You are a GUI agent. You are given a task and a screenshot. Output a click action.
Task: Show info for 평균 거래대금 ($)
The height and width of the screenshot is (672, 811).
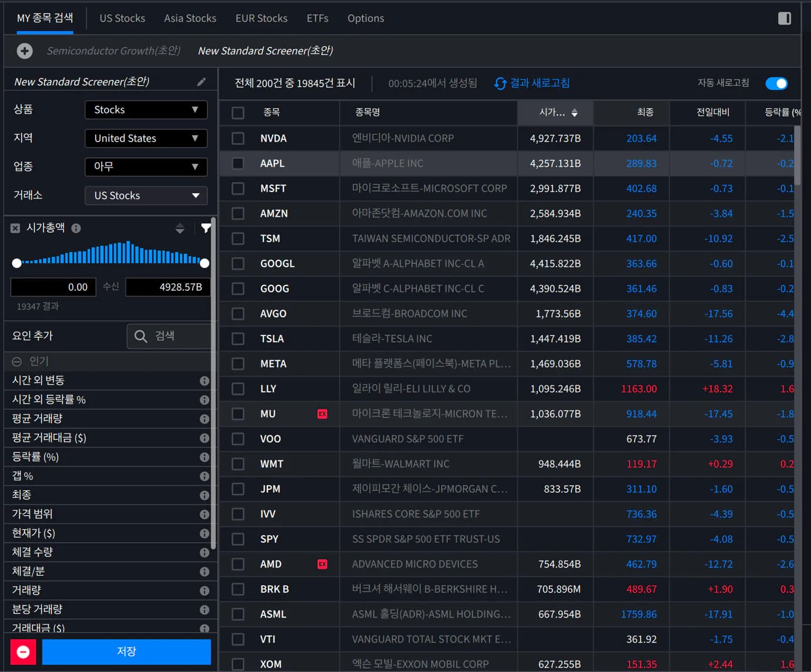pyautogui.click(x=205, y=438)
